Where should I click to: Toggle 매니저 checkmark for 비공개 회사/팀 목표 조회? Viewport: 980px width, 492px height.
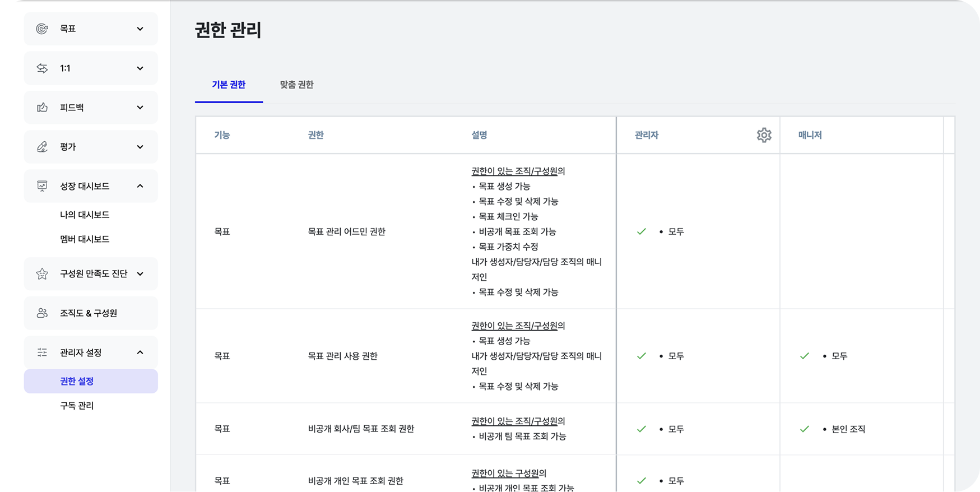click(x=805, y=429)
